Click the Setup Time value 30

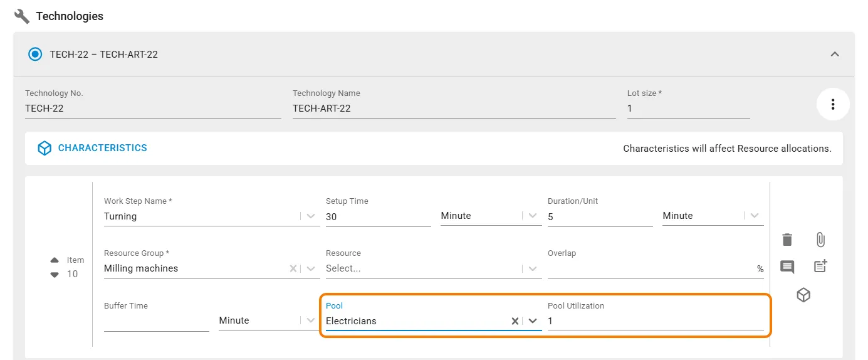click(379, 216)
